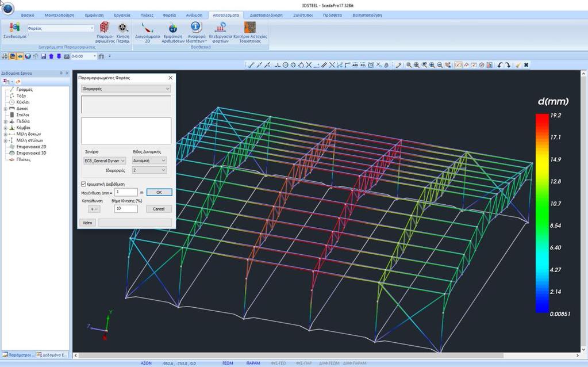Click the d(mm) color scale bar
This screenshot has width=588, height=367.
point(542,213)
